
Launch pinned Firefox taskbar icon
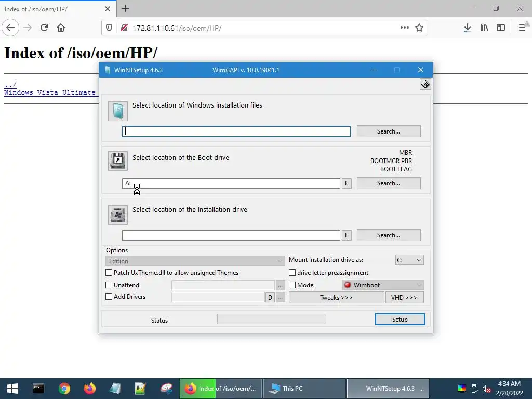tap(89, 389)
